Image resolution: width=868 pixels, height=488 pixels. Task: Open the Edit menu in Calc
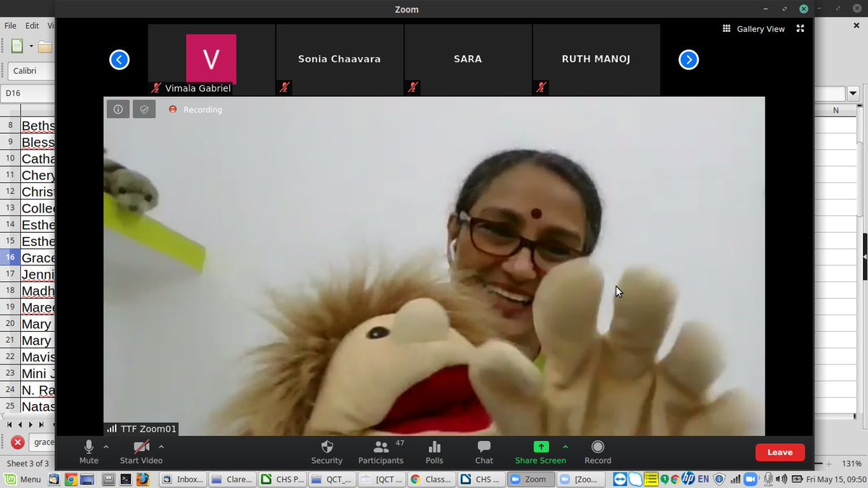[x=32, y=25]
